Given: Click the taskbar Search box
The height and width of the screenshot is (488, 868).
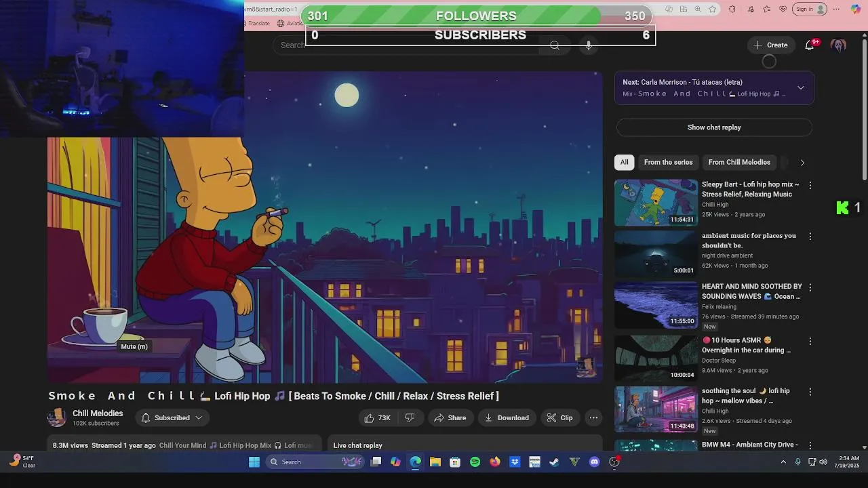Looking at the screenshot, I should tap(315, 462).
